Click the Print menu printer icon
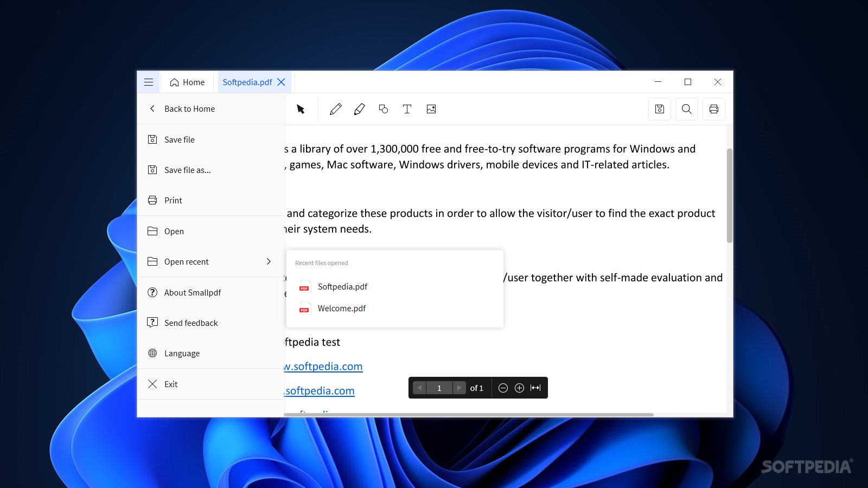The image size is (868, 488). point(152,200)
